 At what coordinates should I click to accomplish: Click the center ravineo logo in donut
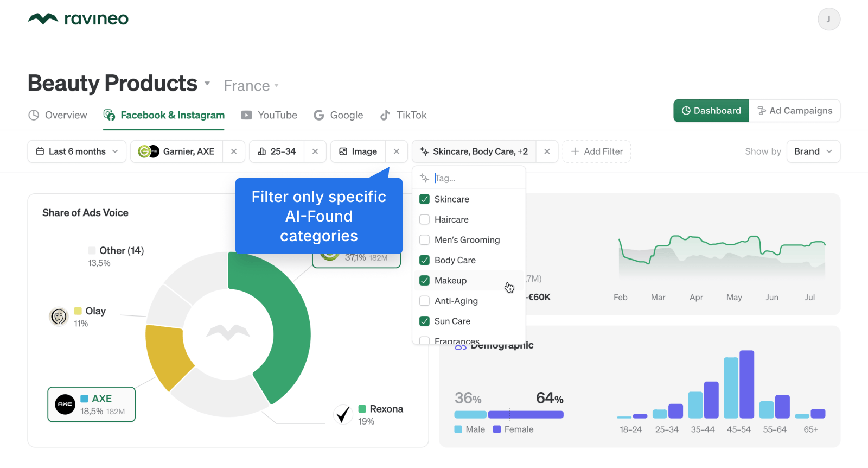click(228, 333)
